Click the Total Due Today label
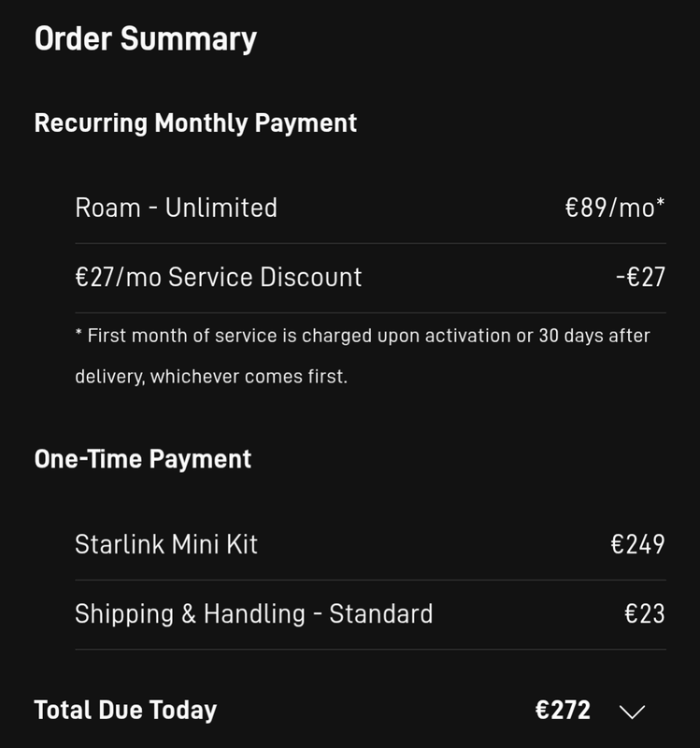 (x=125, y=711)
